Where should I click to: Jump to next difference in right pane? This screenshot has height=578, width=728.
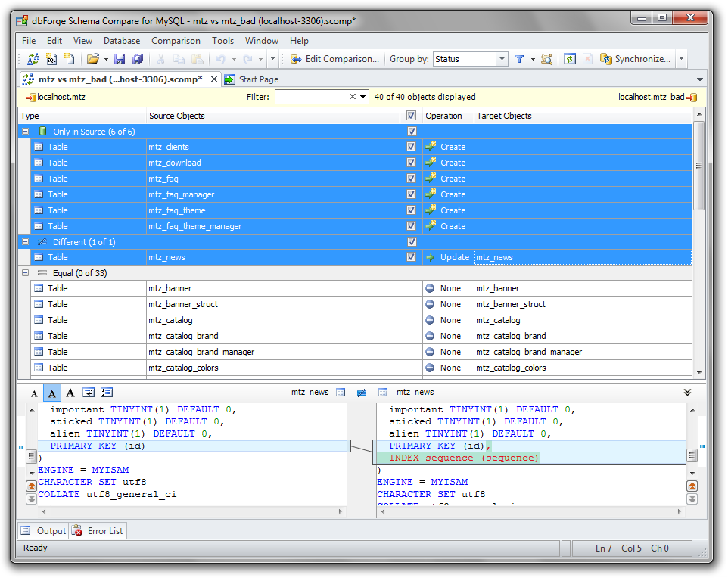692,499
